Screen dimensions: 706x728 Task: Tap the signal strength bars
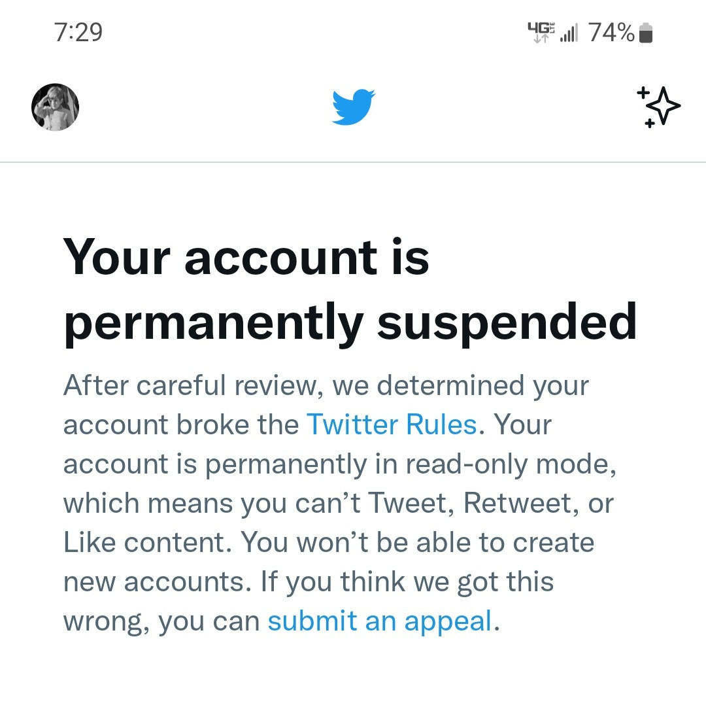[x=569, y=33]
